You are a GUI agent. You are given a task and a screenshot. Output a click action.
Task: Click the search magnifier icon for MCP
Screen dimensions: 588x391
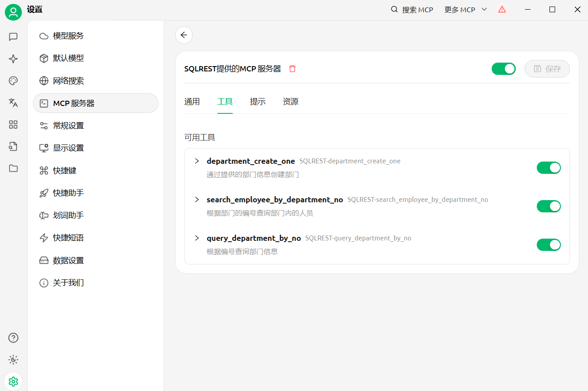[394, 9]
